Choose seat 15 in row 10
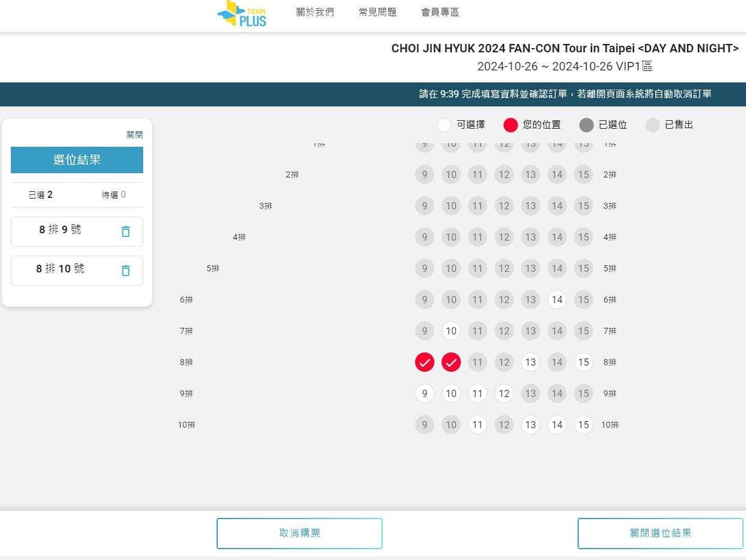Viewport: 746px width, 560px height. point(584,425)
